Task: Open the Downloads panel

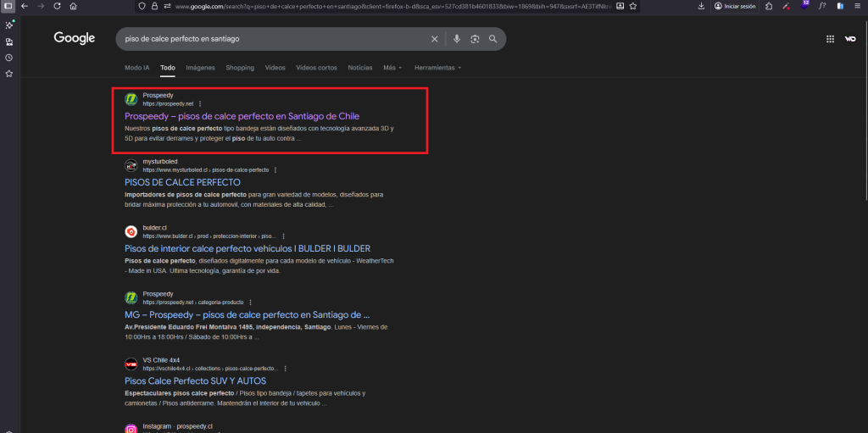Action: pos(701,6)
